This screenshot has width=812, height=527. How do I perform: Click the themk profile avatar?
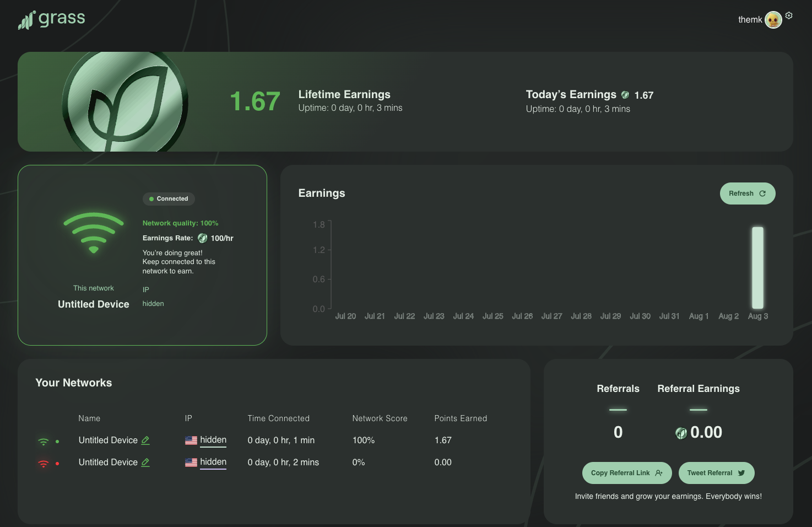[x=773, y=20]
